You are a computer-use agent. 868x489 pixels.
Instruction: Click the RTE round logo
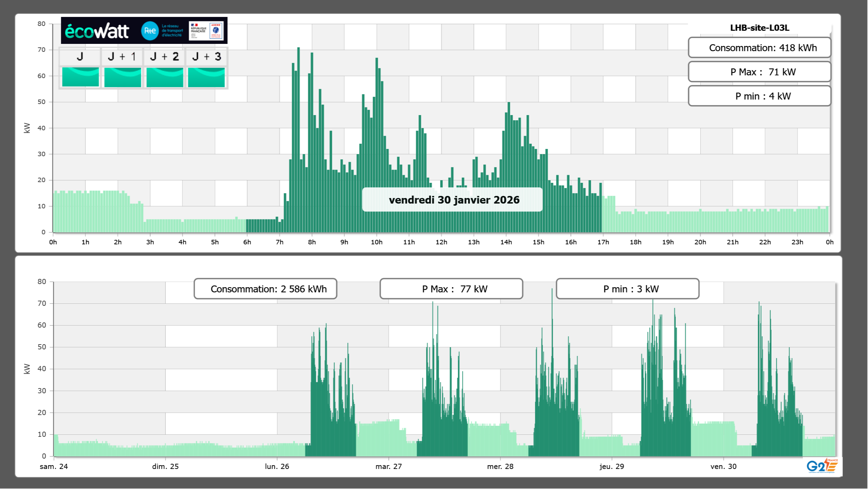[x=150, y=31]
